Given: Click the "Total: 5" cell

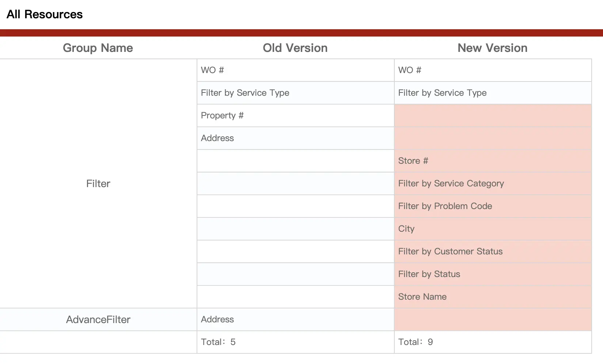Looking at the screenshot, I should point(296,342).
